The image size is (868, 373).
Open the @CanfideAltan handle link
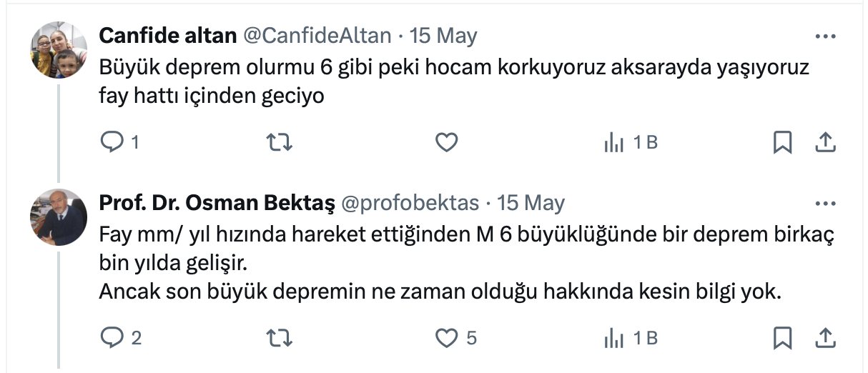coord(317,36)
